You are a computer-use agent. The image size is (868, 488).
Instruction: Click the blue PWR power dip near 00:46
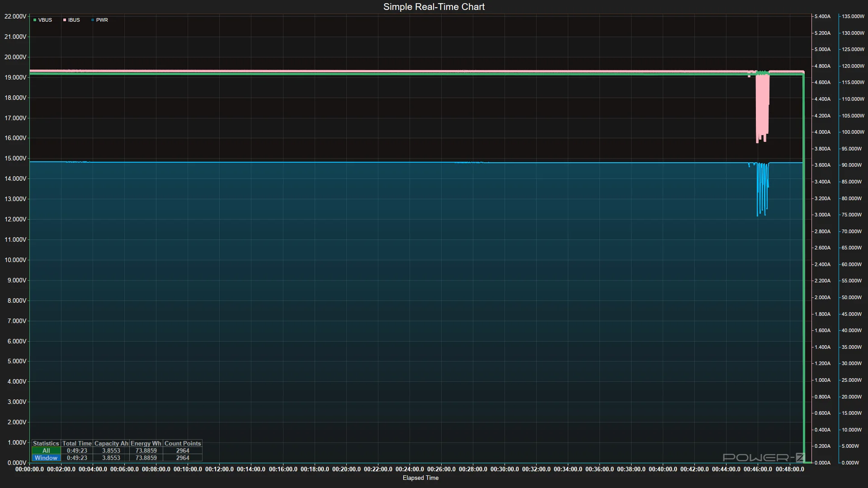click(x=763, y=190)
